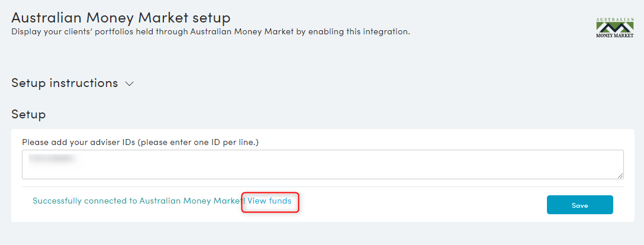This screenshot has width=644, height=245.
Task: Click the integration description sentence
Action: (x=211, y=31)
